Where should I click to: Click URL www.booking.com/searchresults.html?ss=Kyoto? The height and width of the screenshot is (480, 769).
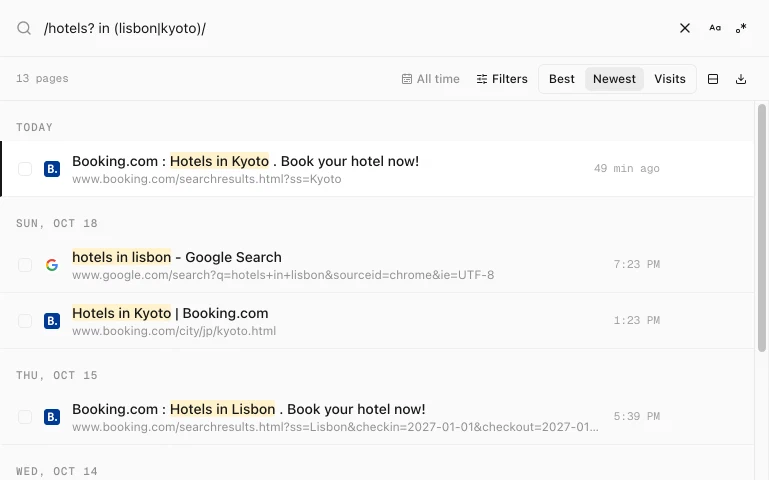(206, 179)
